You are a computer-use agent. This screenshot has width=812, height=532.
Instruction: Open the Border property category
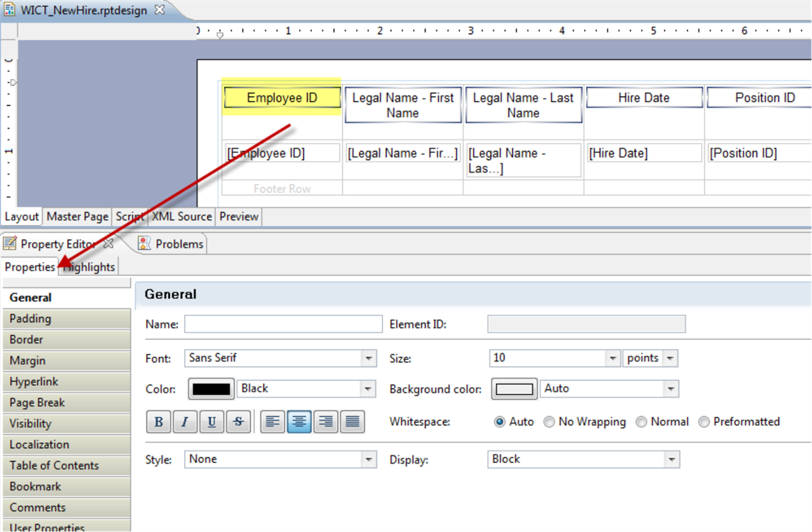pyautogui.click(x=66, y=340)
